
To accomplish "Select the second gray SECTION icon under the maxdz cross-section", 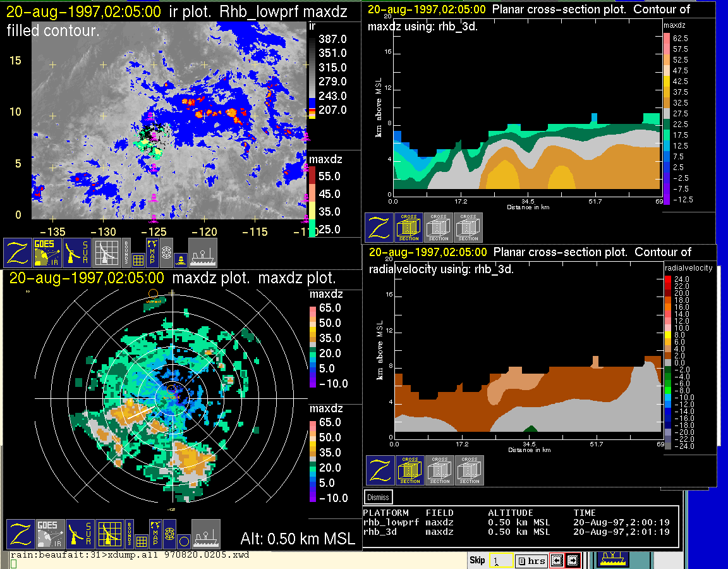I will pos(439,228).
